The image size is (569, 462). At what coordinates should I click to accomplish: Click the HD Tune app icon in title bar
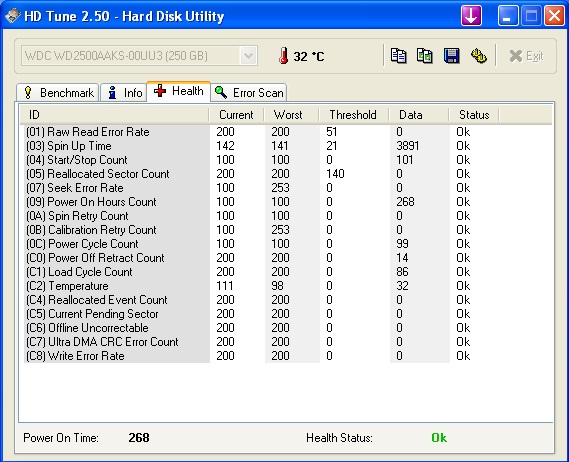click(x=12, y=16)
